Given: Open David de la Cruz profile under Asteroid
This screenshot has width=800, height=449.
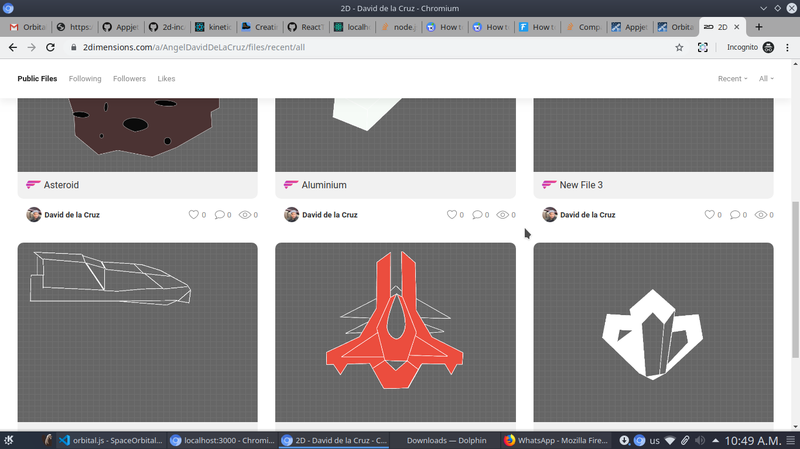Looking at the screenshot, I should pos(71,214).
